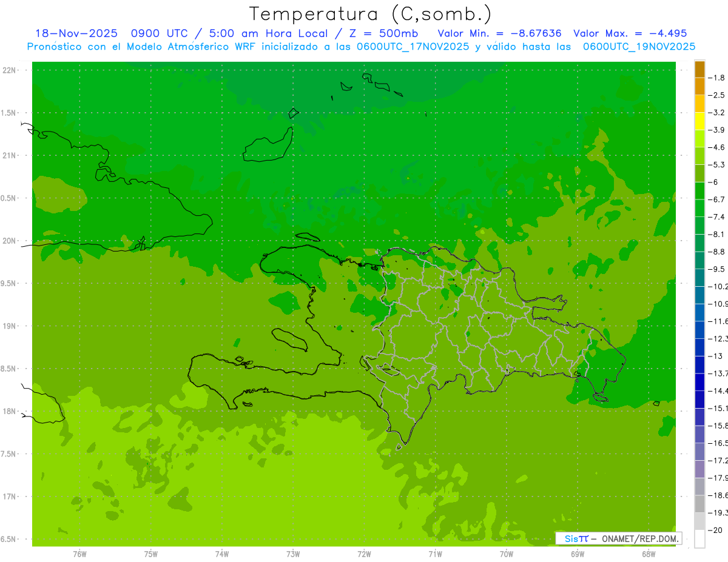Click the '-11.6' colorbar value

(718, 321)
